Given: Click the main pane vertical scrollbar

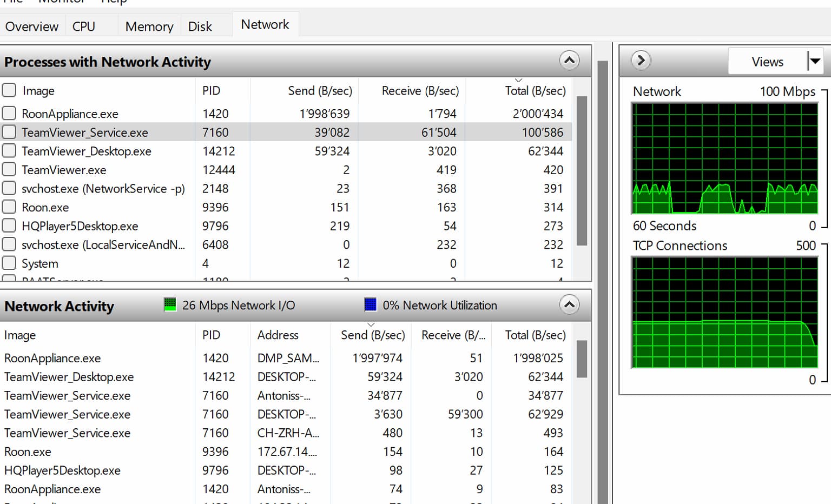Looking at the screenshot, I should pyautogui.click(x=603, y=281).
